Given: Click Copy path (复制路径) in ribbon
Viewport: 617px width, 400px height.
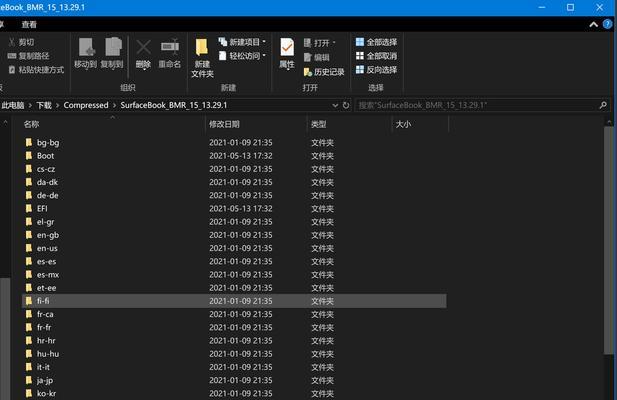Looking at the screenshot, I should coord(28,56).
